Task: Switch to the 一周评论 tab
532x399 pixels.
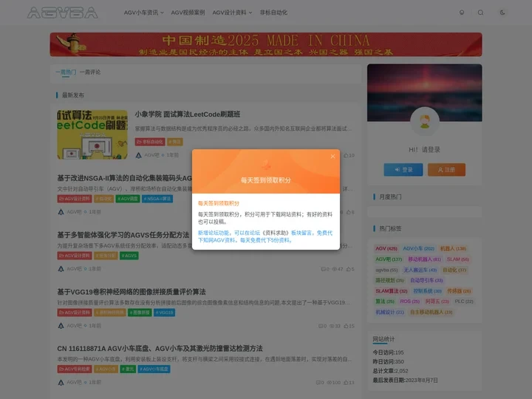Action: (x=90, y=72)
